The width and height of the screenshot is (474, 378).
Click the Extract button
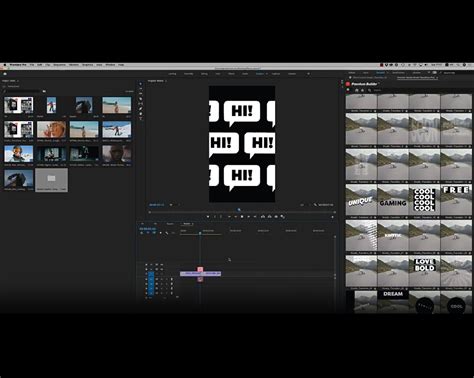(x=269, y=217)
